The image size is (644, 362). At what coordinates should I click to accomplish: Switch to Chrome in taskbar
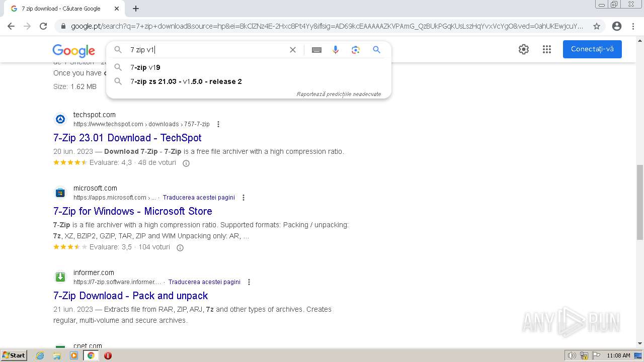tap(91, 355)
